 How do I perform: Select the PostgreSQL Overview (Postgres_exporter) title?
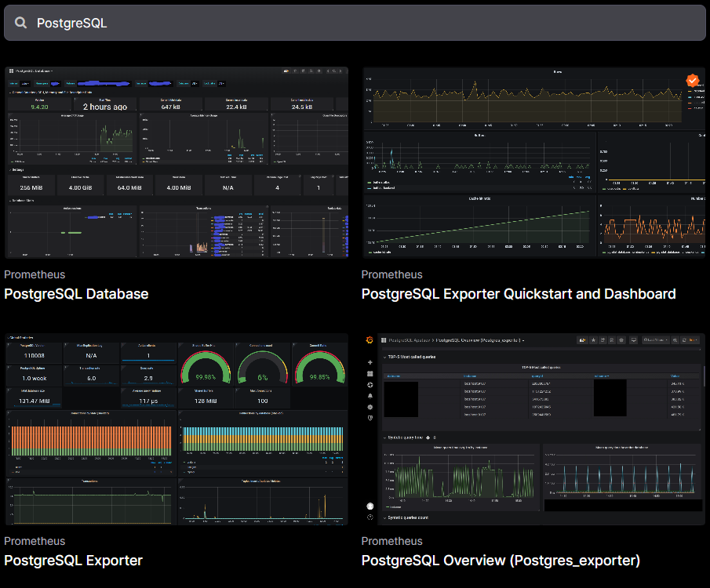point(501,561)
